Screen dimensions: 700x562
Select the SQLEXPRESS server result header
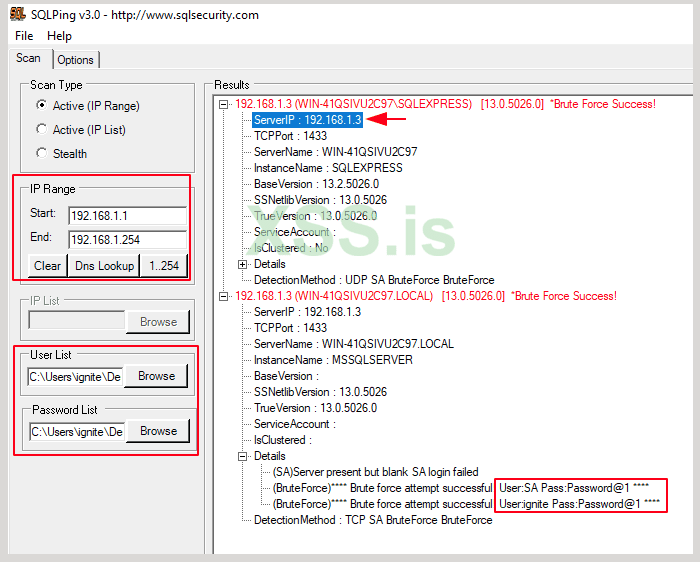(445, 104)
